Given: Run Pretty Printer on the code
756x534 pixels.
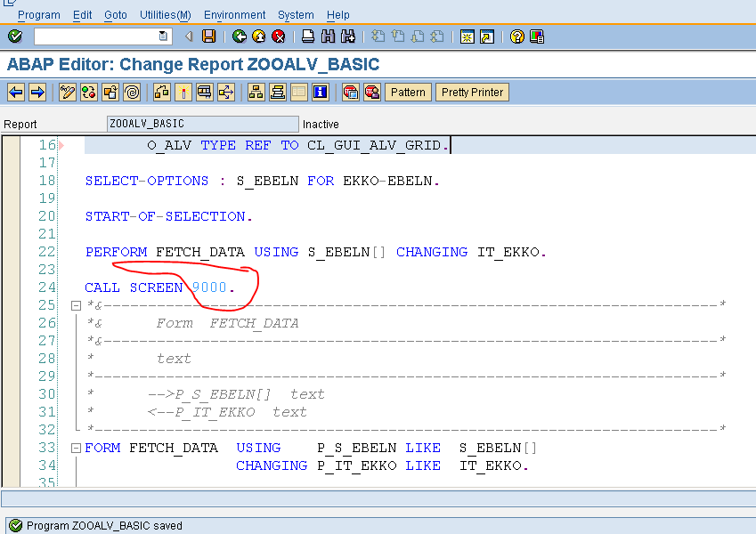Looking at the screenshot, I should [472, 92].
